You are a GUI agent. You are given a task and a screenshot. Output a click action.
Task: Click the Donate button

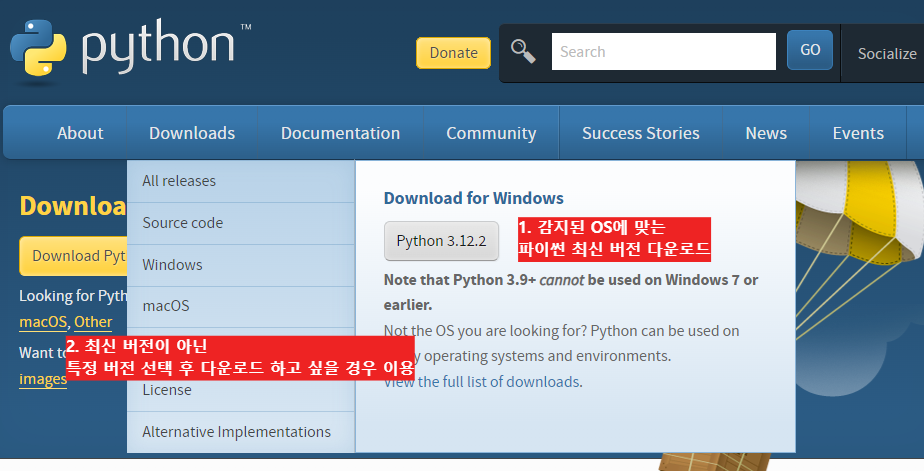click(453, 52)
